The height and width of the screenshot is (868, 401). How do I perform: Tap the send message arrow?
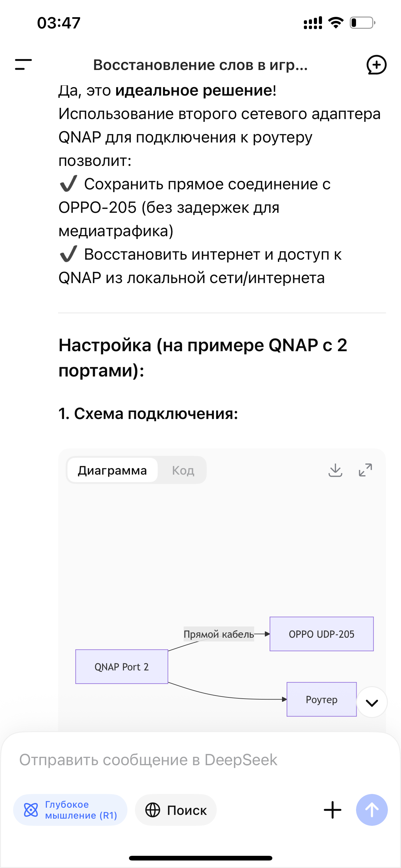pos(372,810)
